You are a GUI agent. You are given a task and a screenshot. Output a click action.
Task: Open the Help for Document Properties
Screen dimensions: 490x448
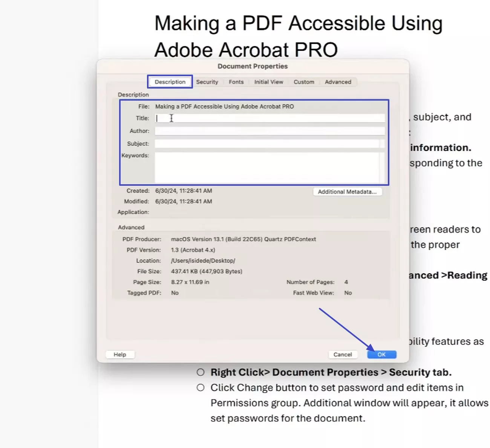120,354
